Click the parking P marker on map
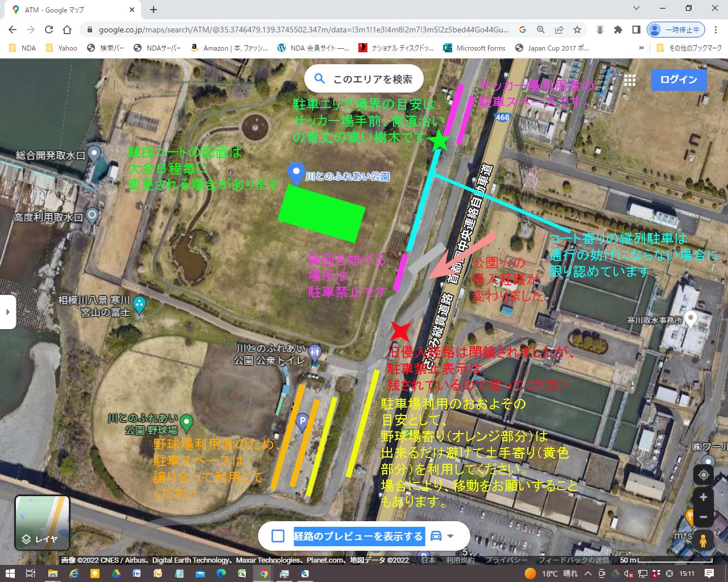This screenshot has width=728, height=582. click(x=303, y=421)
